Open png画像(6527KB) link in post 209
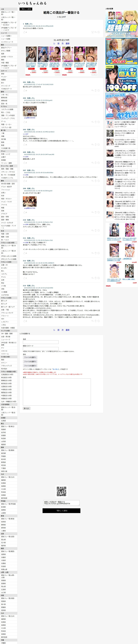Image resolution: width=138 pixels, height=644 pixels. pyautogui.click(x=30, y=208)
